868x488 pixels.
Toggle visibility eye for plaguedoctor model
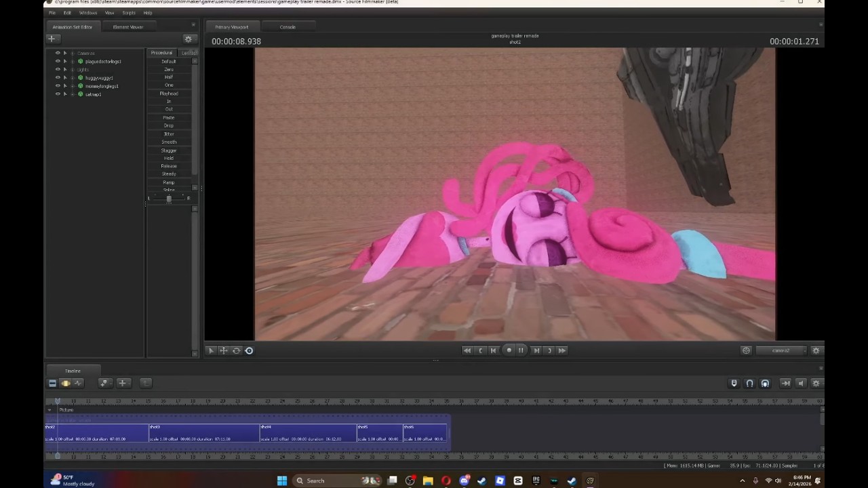[x=58, y=61]
